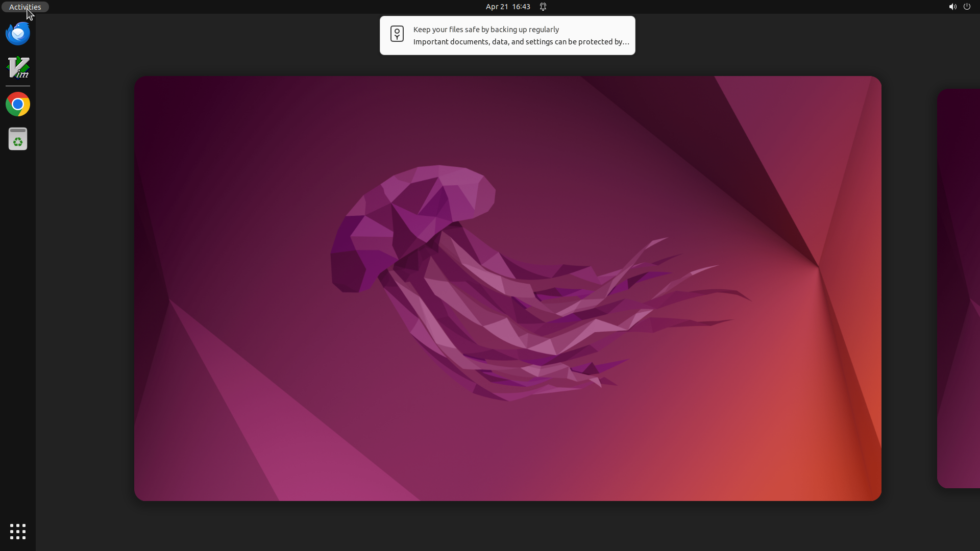
Task: Click the 16:43 clock time
Action: click(521, 7)
